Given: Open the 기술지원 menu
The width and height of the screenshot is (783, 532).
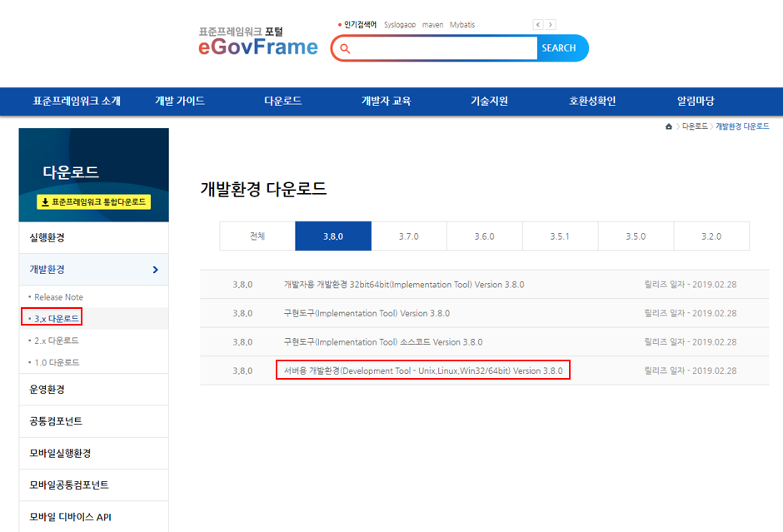Looking at the screenshot, I should coord(489,102).
